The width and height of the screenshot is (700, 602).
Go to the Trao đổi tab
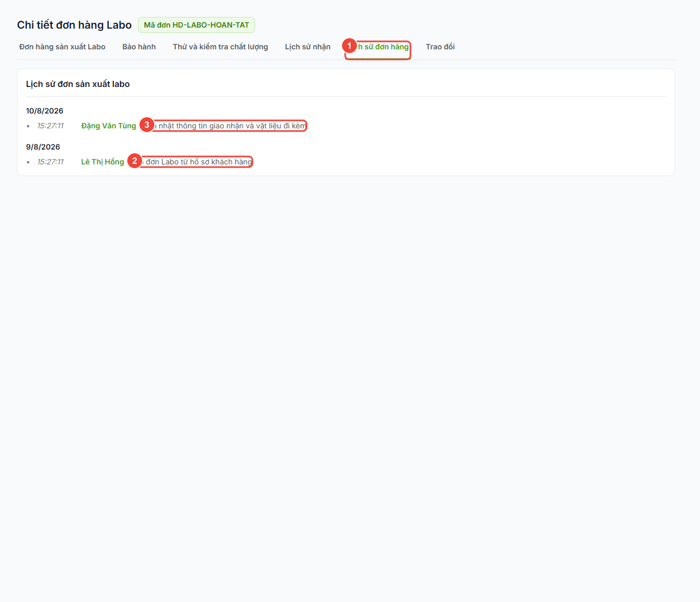tap(440, 47)
